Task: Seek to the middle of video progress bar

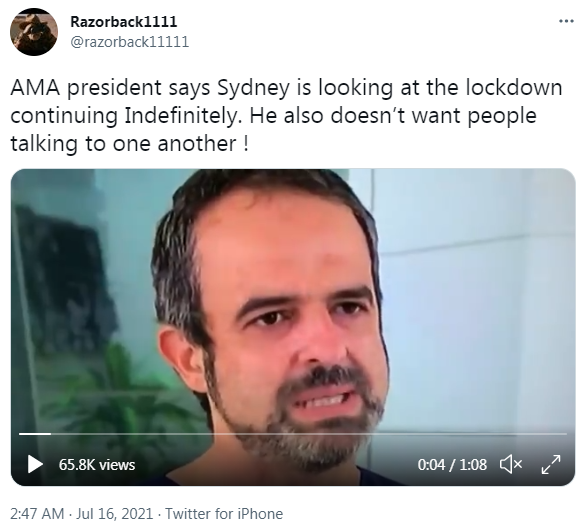Action: [x=293, y=434]
